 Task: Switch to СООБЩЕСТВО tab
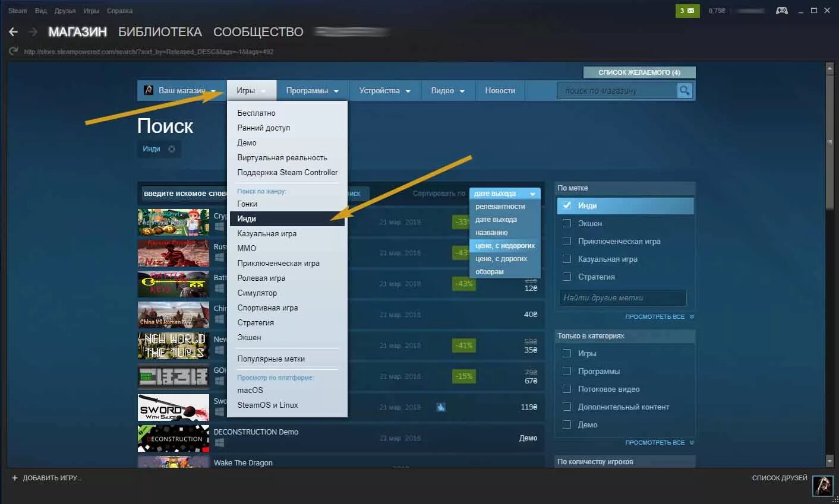pos(258,32)
